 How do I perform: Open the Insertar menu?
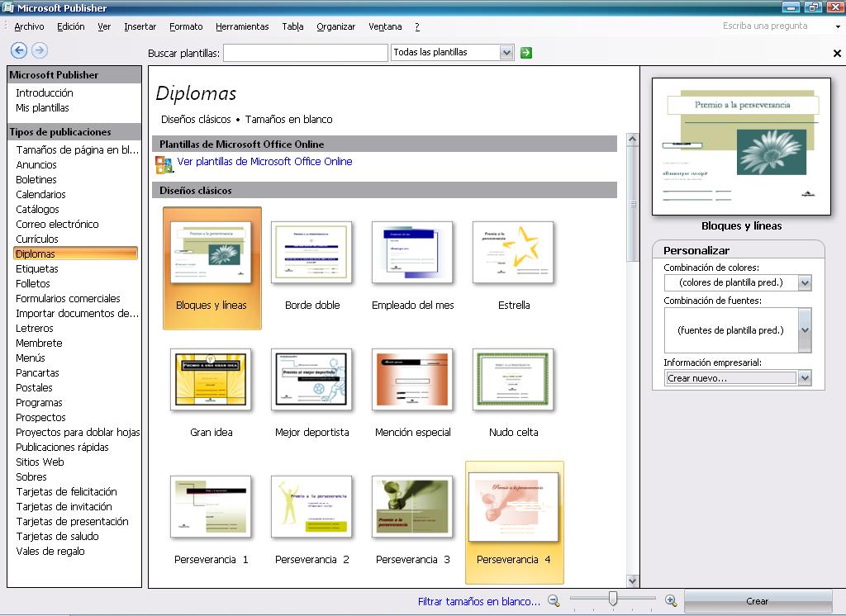140,26
